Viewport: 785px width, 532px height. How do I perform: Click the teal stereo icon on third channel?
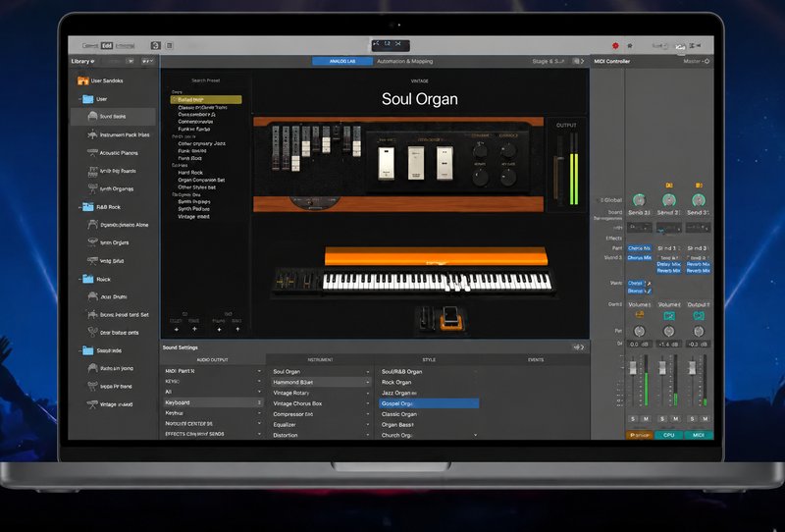coord(699,316)
